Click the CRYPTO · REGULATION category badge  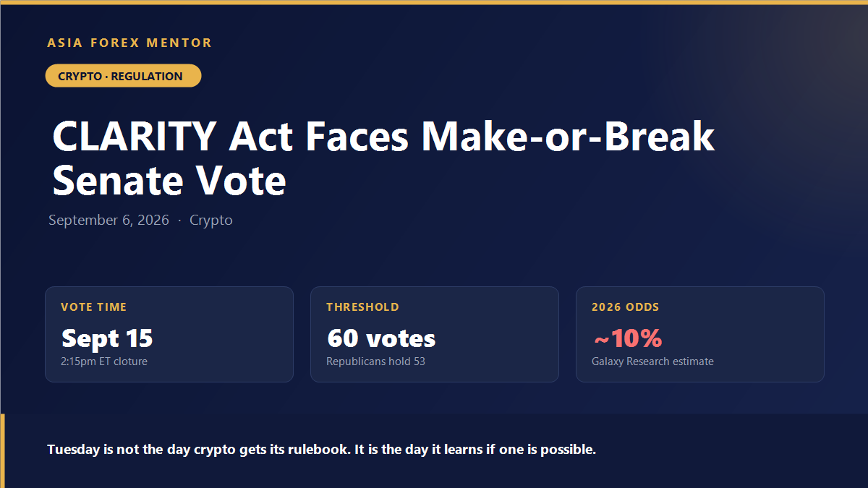tap(123, 76)
